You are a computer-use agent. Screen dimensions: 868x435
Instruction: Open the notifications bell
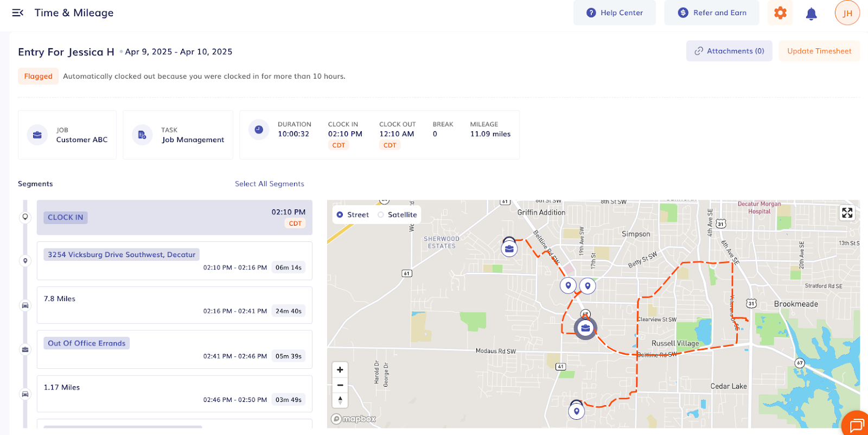click(x=811, y=14)
